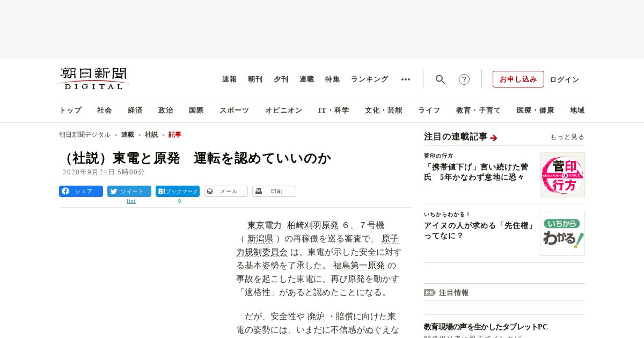Open 「携帯値下げ」言い続けた菅氏 article headline
Image resolution: width=644 pixels, height=338 pixels.
coord(477,172)
